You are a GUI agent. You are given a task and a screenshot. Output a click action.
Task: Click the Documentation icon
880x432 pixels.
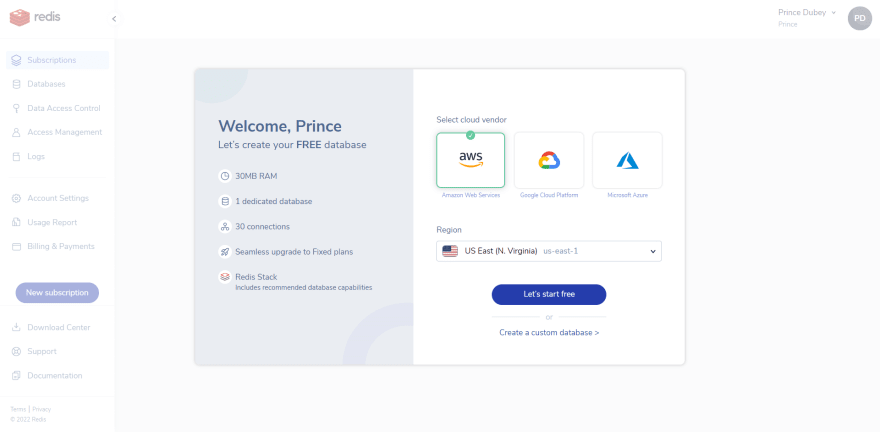[x=16, y=376]
